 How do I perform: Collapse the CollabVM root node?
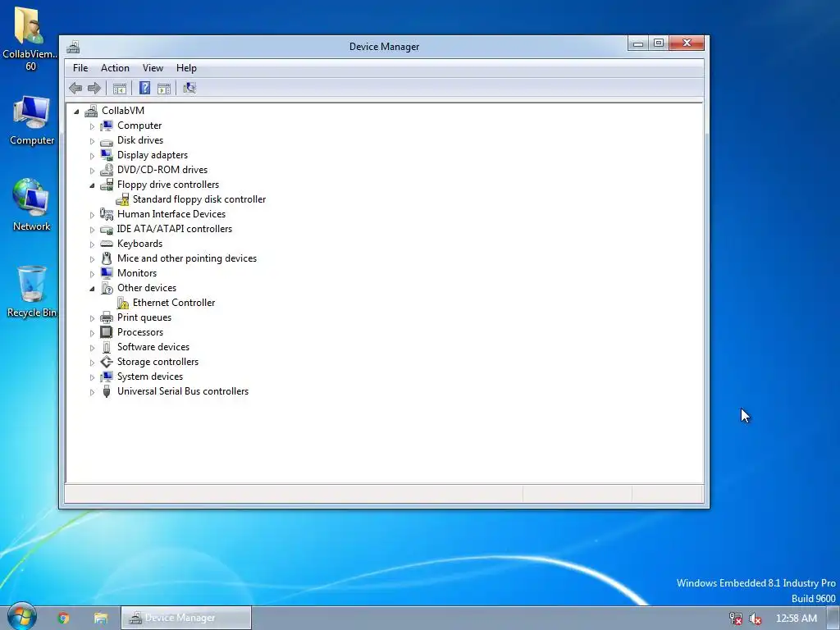[x=76, y=112]
